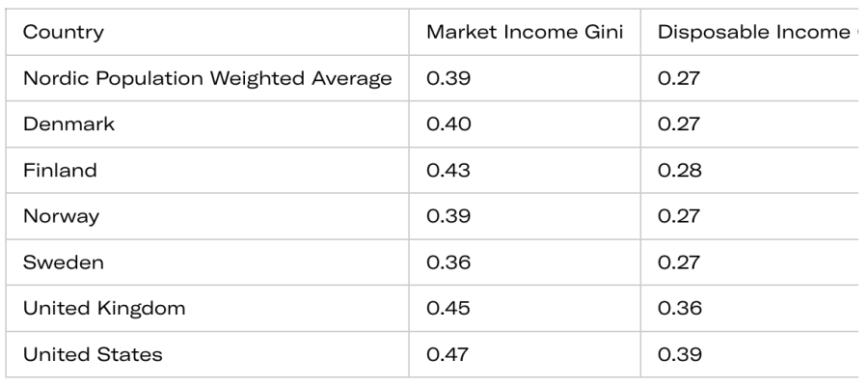Select the Nordic Population Weighted Average cell

pyautogui.click(x=207, y=78)
